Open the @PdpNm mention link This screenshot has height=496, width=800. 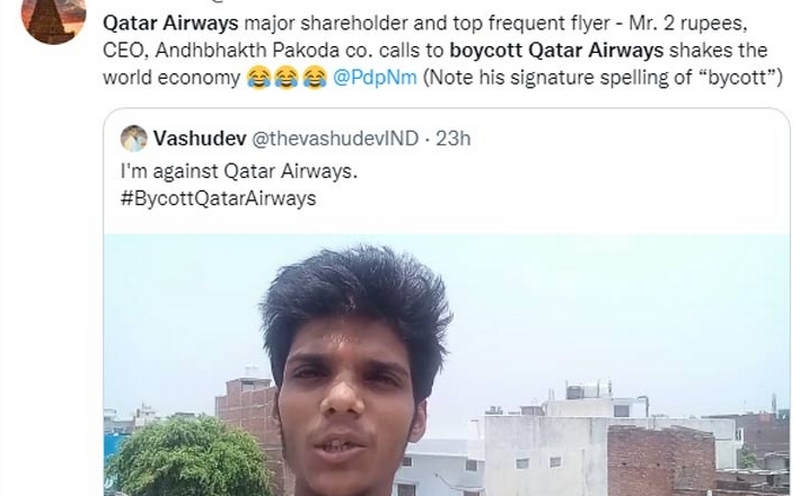(375, 78)
